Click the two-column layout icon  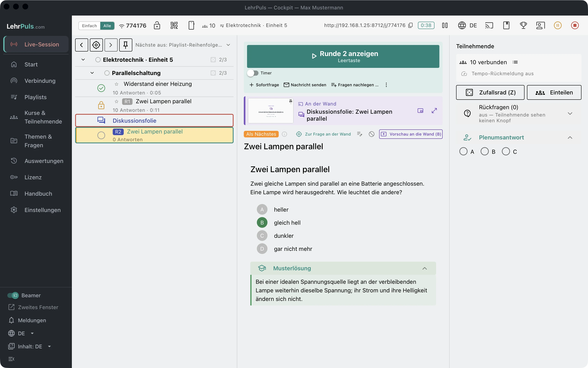[x=445, y=25]
